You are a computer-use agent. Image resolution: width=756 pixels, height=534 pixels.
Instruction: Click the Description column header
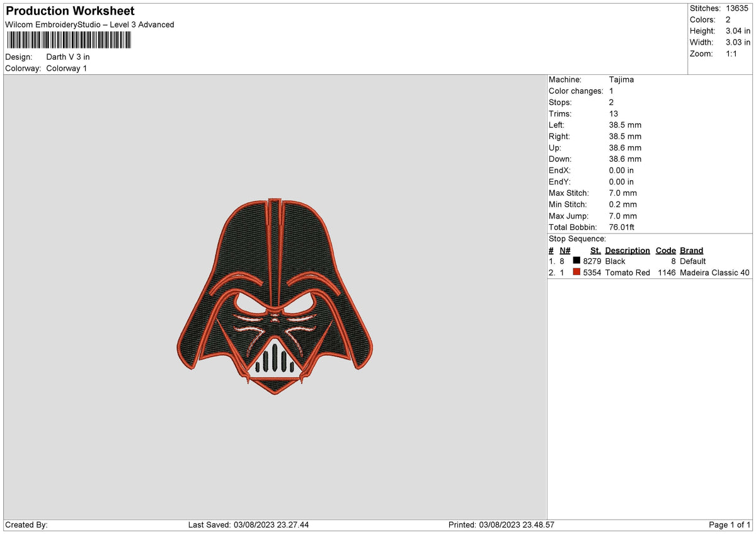point(627,251)
